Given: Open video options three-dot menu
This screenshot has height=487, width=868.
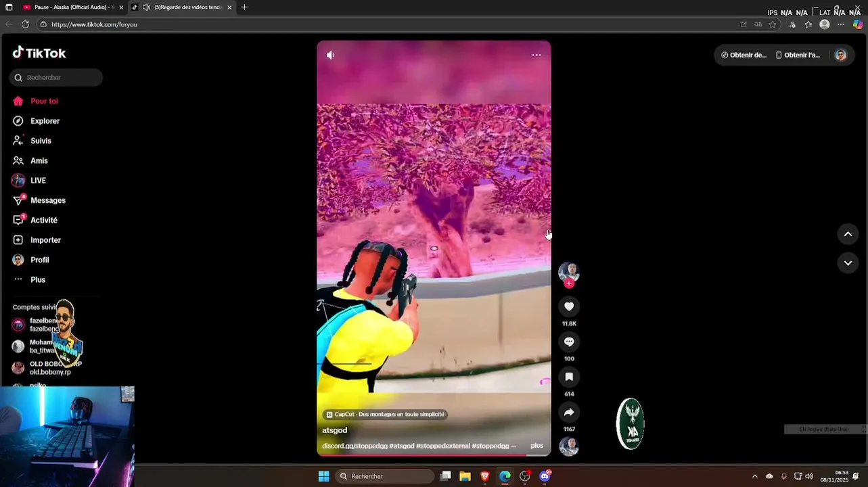Looking at the screenshot, I should (536, 55).
